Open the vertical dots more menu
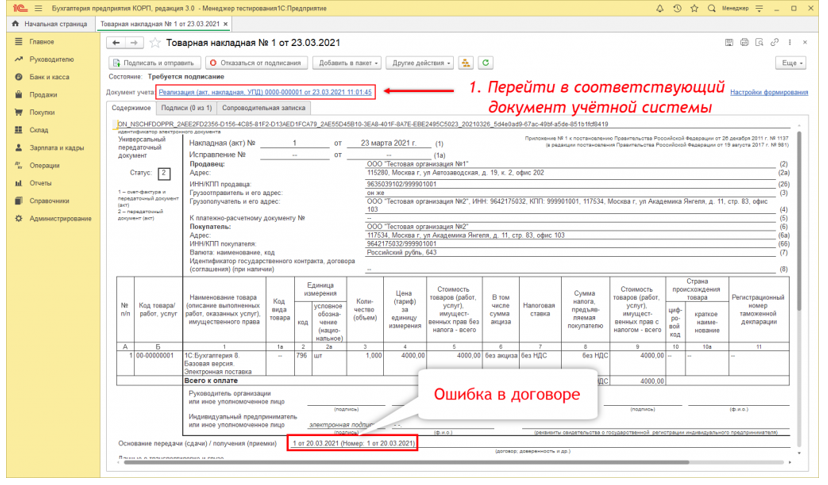The width and height of the screenshot is (828, 485). pos(790,42)
